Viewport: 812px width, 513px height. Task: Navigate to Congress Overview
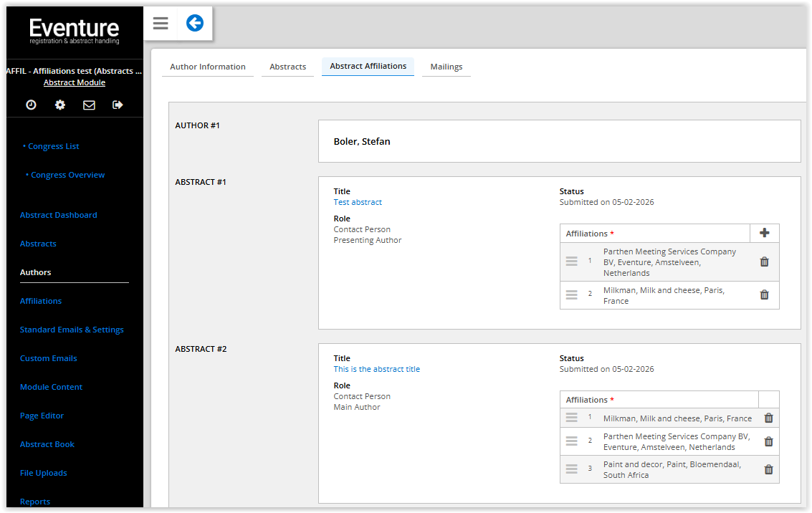tap(67, 175)
